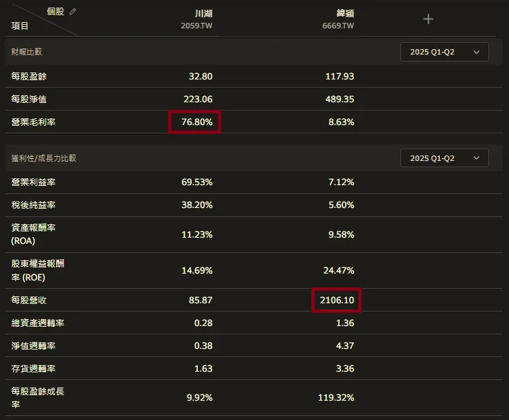Select the 資產報酬率 (ROA) row label

click(x=34, y=234)
